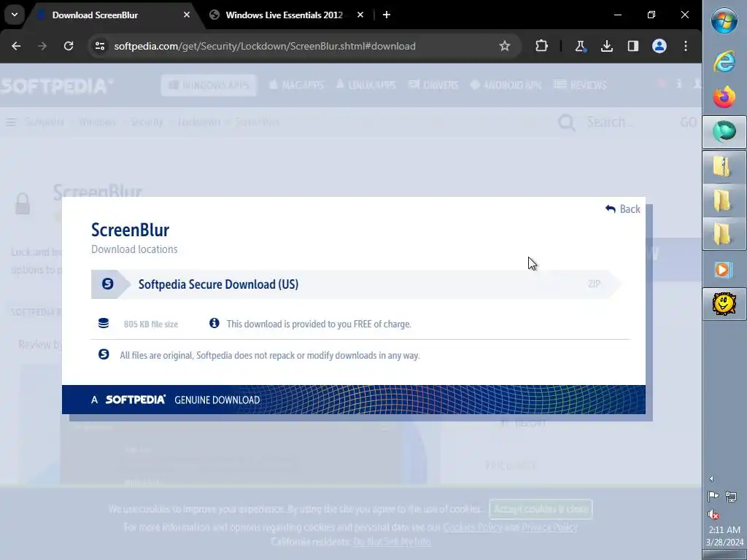The height and width of the screenshot is (560, 747).
Task: Bookmark this page with star icon
Action: (x=505, y=46)
